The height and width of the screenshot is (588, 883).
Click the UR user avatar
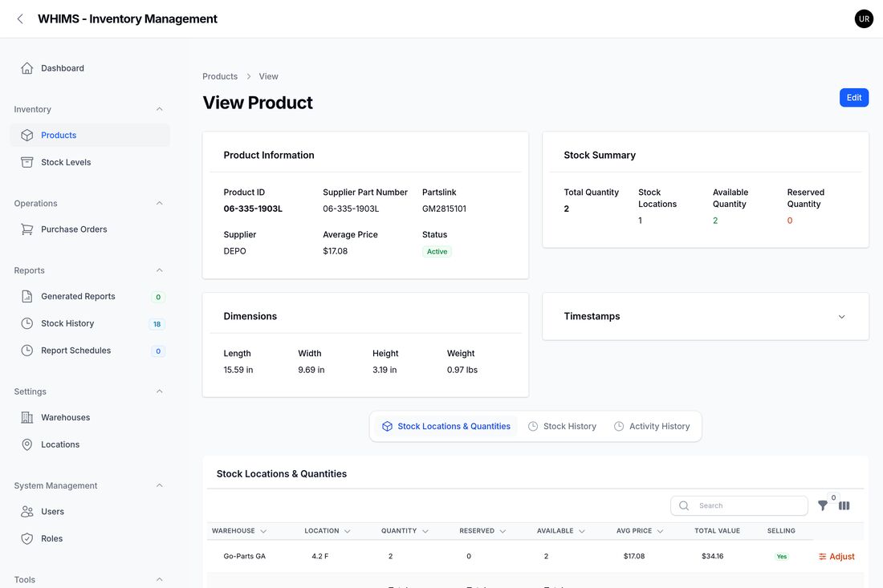pyautogui.click(x=863, y=19)
